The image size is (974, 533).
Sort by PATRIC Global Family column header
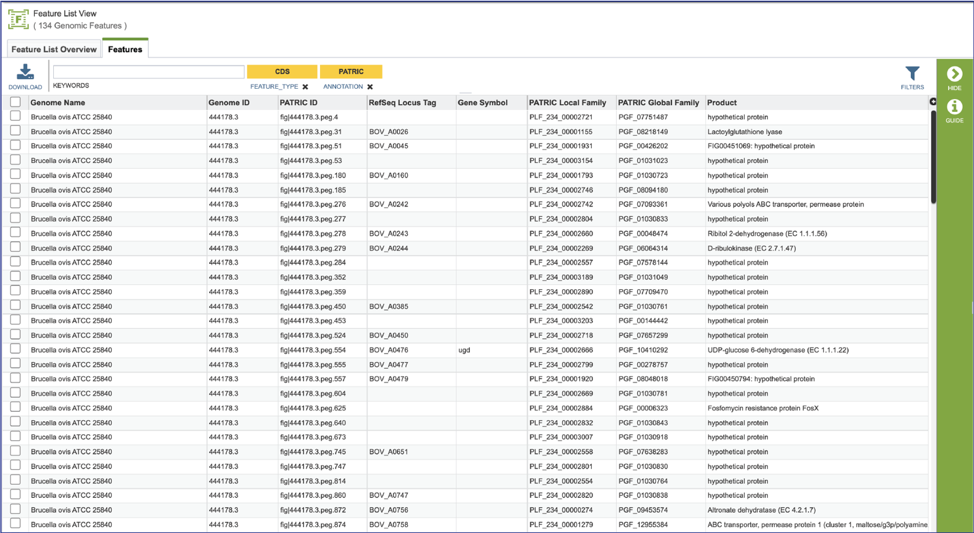658,102
